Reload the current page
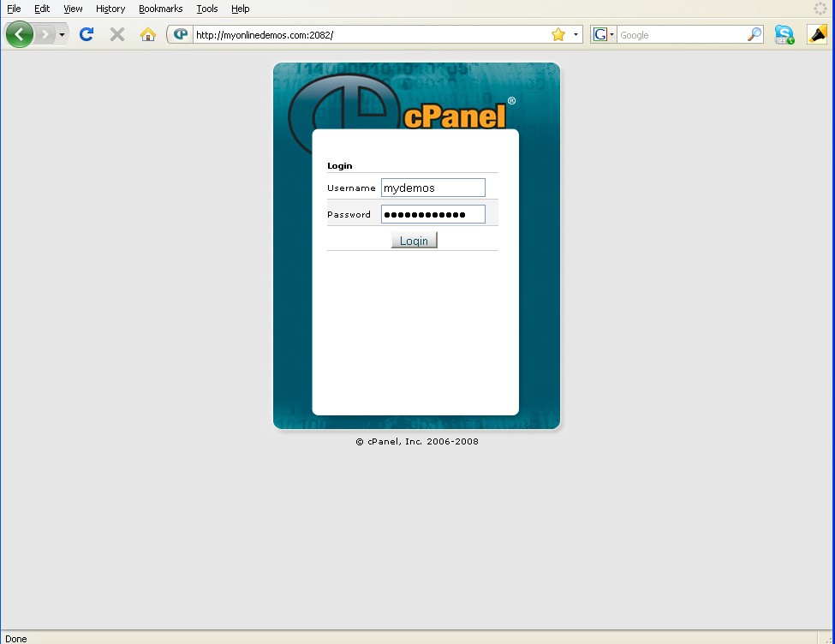The height and width of the screenshot is (644, 835). [86, 34]
